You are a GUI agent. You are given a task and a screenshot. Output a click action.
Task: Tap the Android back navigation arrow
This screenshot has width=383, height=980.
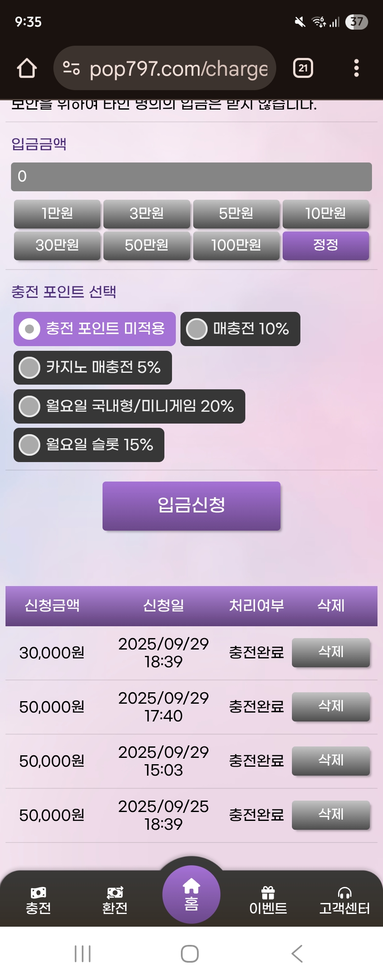click(x=297, y=954)
